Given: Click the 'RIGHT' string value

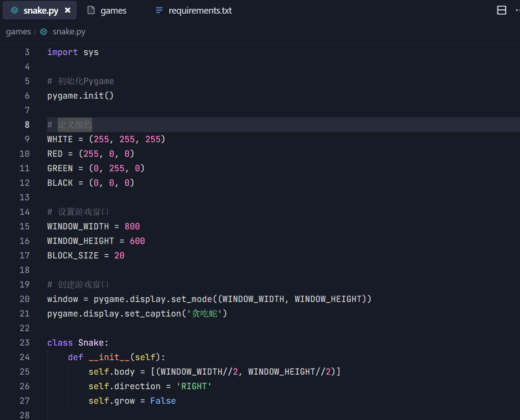Looking at the screenshot, I should point(194,386).
